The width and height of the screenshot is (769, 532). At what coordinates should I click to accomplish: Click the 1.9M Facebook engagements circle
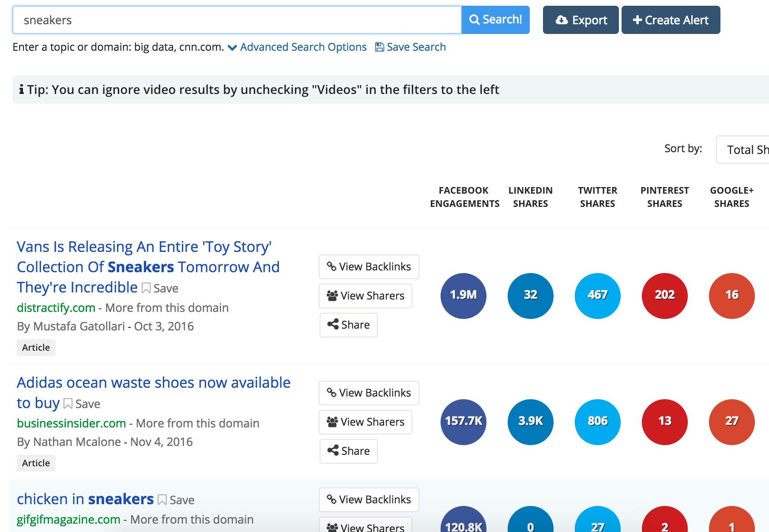tap(464, 296)
